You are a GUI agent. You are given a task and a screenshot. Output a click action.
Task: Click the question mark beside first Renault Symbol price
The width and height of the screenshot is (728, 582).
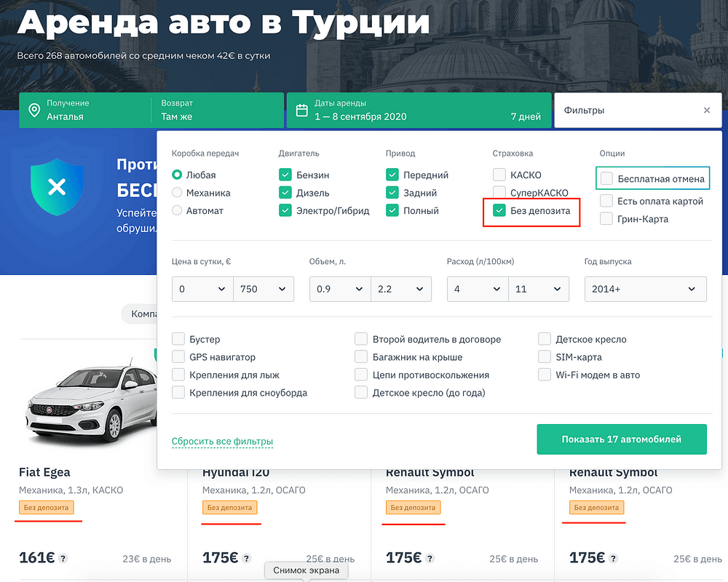(428, 559)
